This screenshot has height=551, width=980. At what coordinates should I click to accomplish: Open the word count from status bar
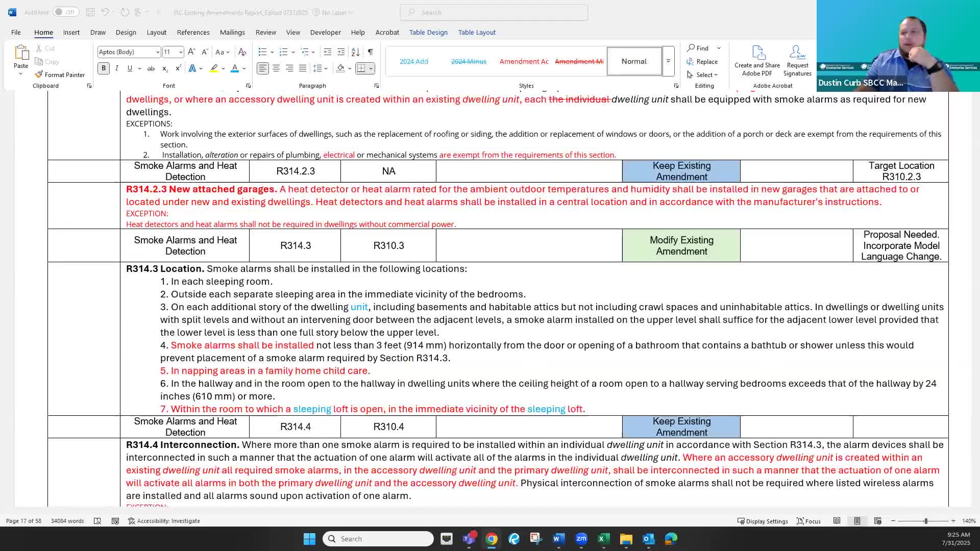(67, 521)
